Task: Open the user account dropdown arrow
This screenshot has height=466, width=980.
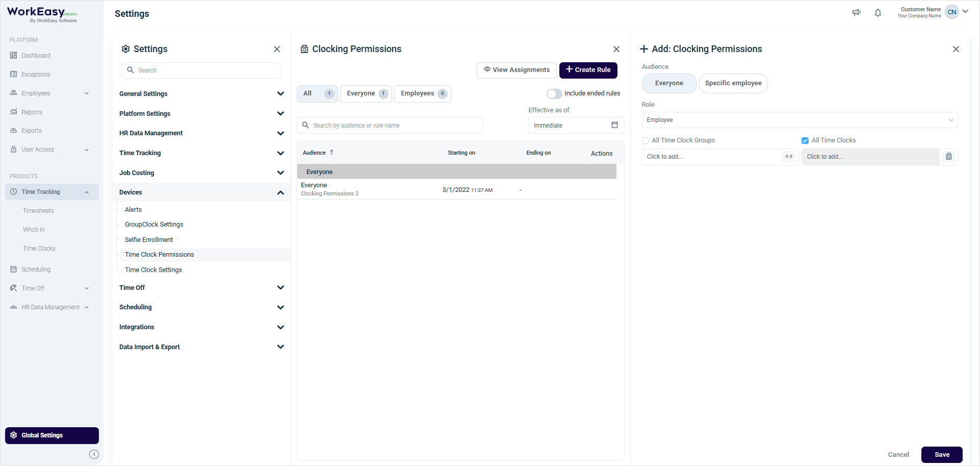Action: (965, 11)
